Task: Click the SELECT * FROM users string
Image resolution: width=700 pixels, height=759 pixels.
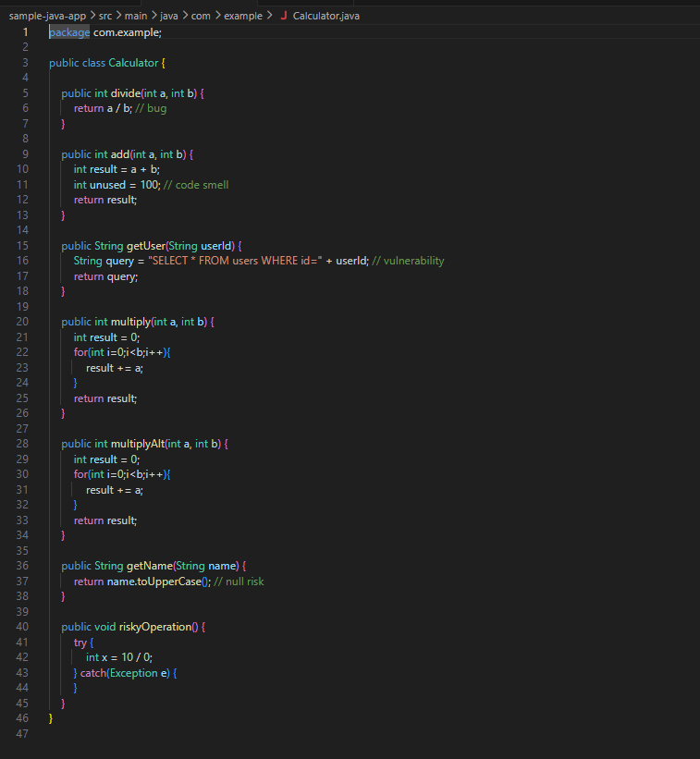Action: pyautogui.click(x=235, y=261)
